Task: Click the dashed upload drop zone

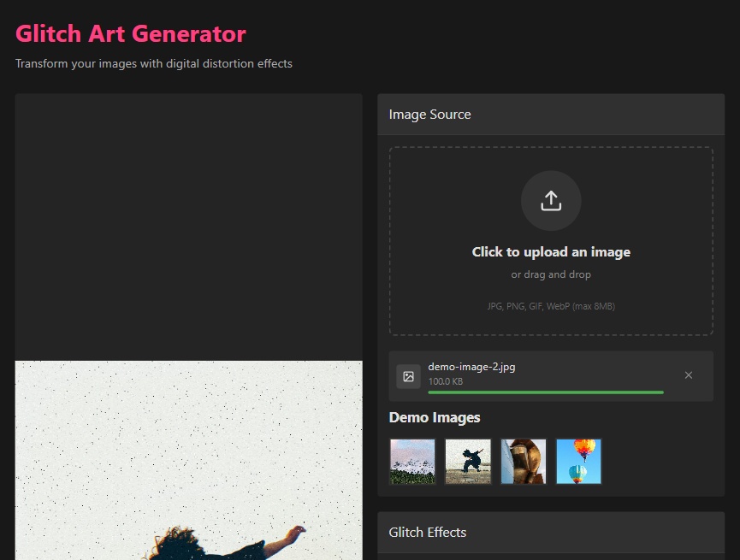Action: pyautogui.click(x=551, y=241)
